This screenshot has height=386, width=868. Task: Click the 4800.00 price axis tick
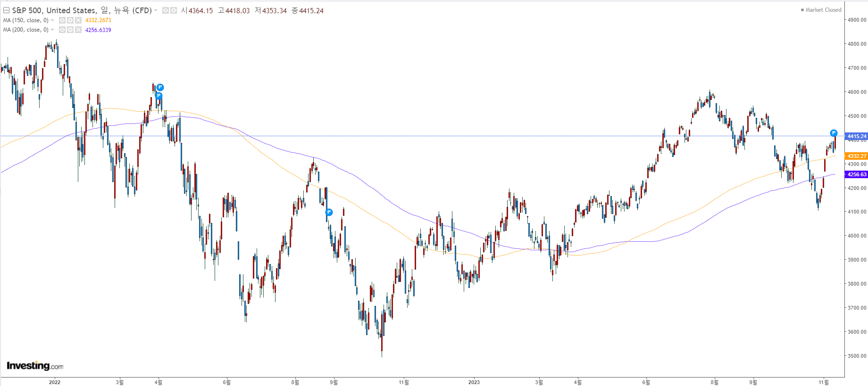point(857,44)
